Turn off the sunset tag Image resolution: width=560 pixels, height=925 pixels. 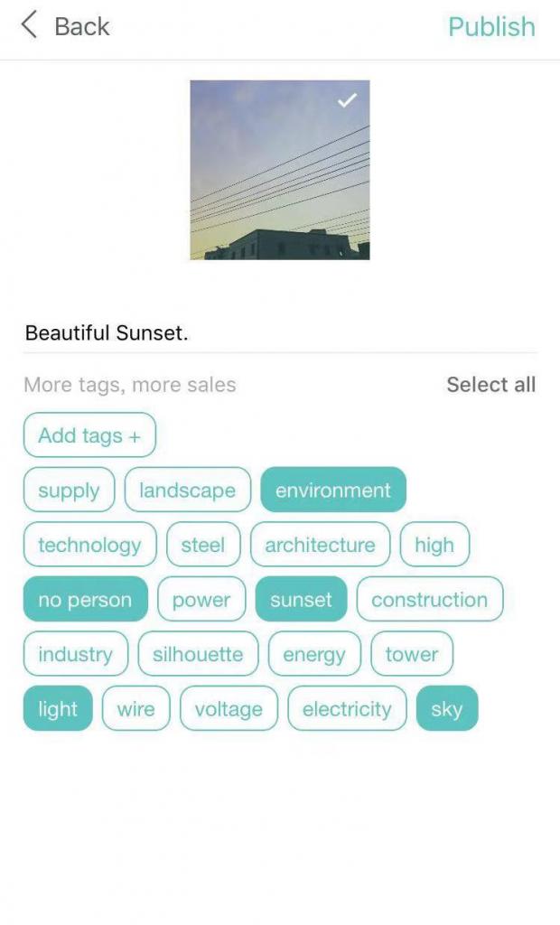coord(301,600)
